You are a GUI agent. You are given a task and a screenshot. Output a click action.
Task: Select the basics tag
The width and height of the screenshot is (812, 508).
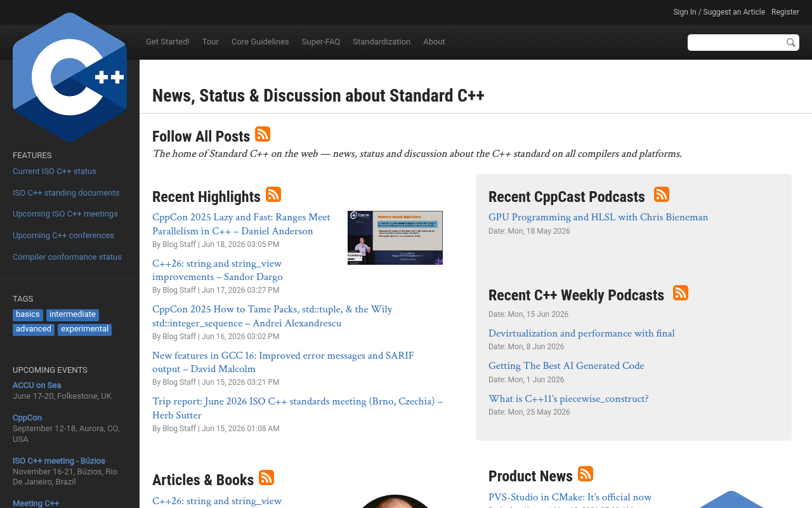point(28,315)
